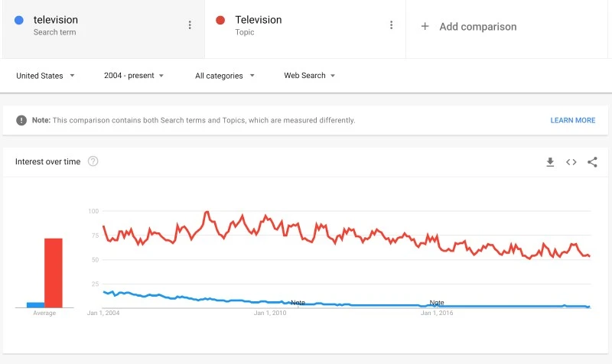Select the television search term card

click(x=99, y=27)
